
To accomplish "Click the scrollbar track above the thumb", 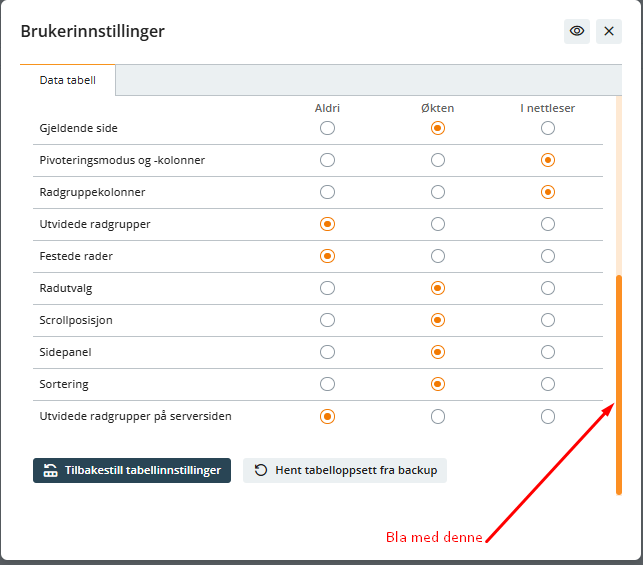I will [619, 185].
